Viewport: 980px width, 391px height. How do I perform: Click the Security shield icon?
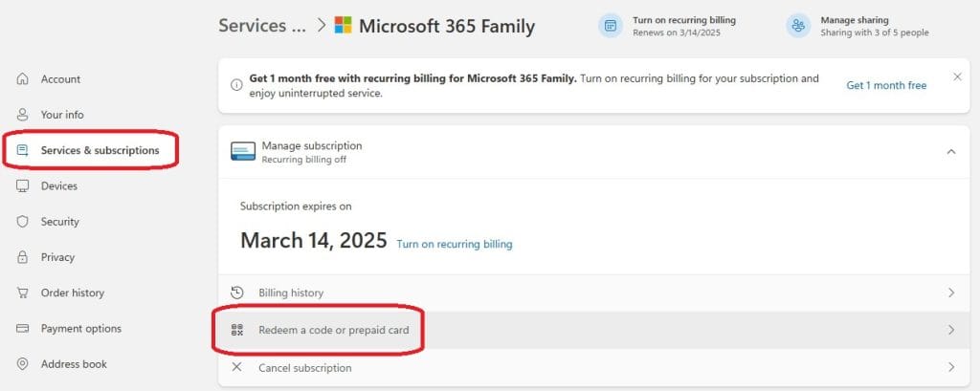point(23,222)
